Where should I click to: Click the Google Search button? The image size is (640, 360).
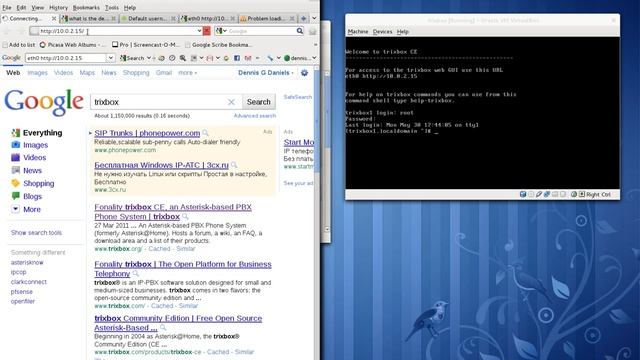click(x=258, y=102)
